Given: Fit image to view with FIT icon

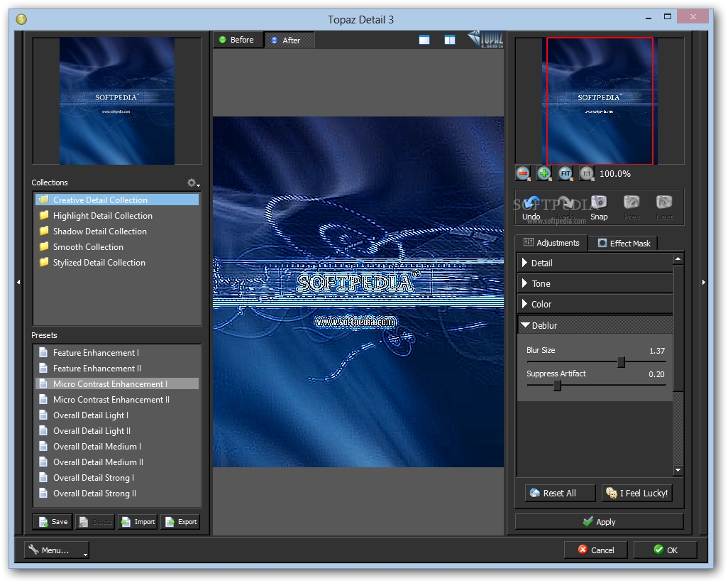Looking at the screenshot, I should coord(565,174).
